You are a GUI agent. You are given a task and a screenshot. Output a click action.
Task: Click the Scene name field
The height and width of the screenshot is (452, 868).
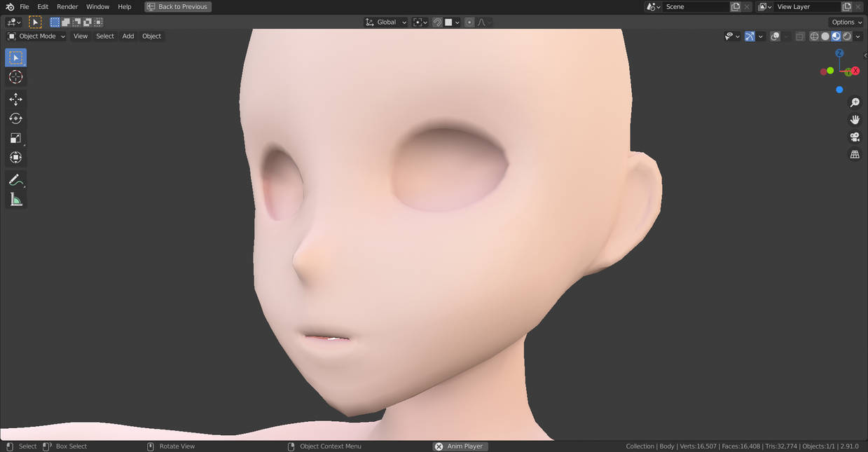coord(696,6)
